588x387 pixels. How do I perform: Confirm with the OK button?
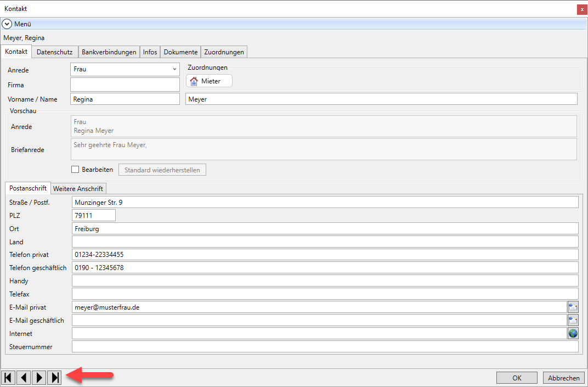pos(517,378)
